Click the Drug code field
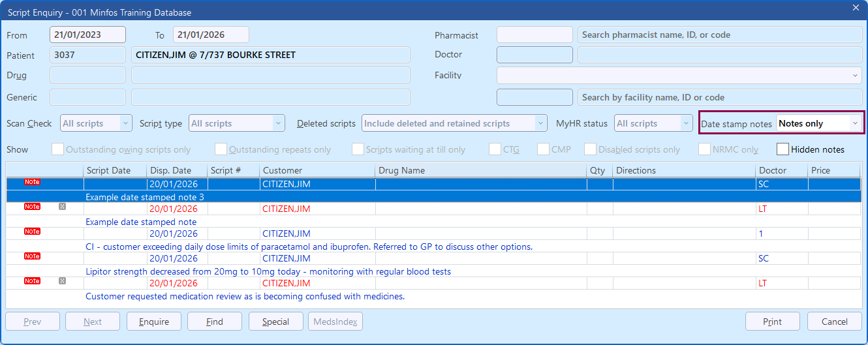The image size is (868, 345). [87, 75]
